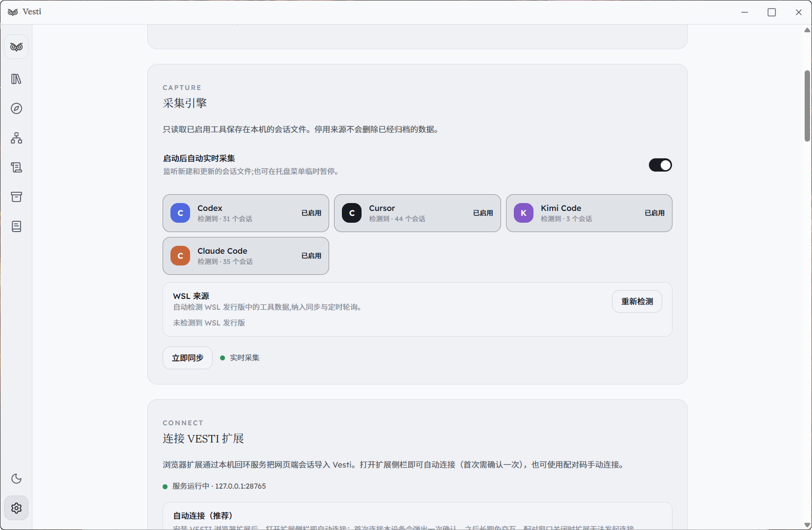812x530 pixels.
Task: Click 检测到 · 3 个会话 under Kimi Code
Action: 566,219
